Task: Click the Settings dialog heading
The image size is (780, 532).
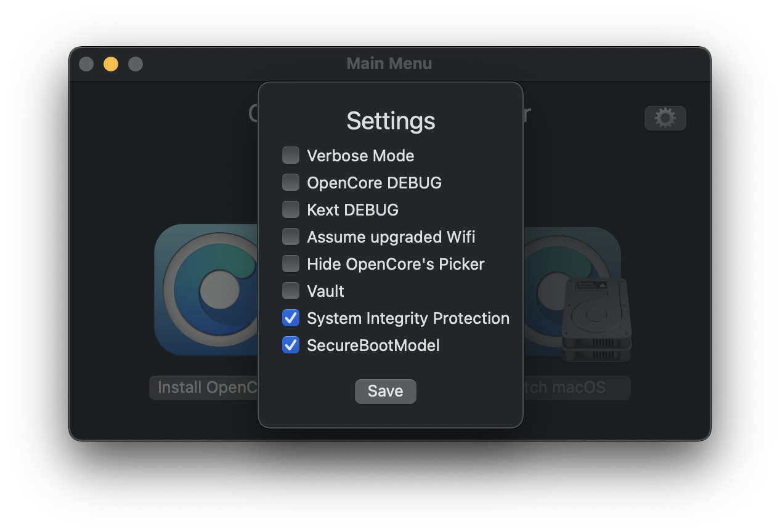Action: click(391, 121)
